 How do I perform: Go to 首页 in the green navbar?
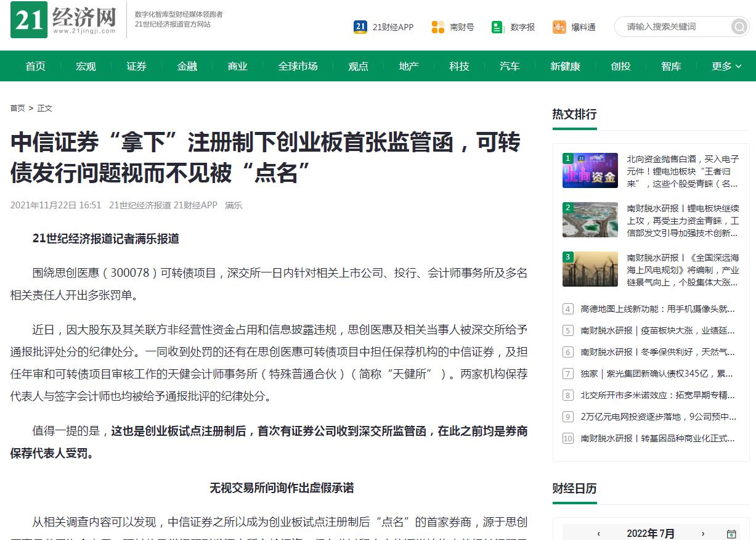click(36, 66)
